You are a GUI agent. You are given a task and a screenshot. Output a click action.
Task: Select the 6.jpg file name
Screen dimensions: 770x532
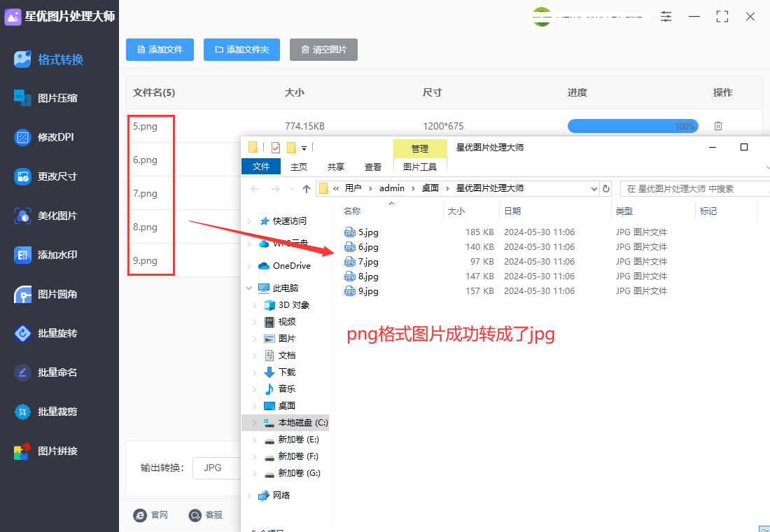pyautogui.click(x=368, y=246)
